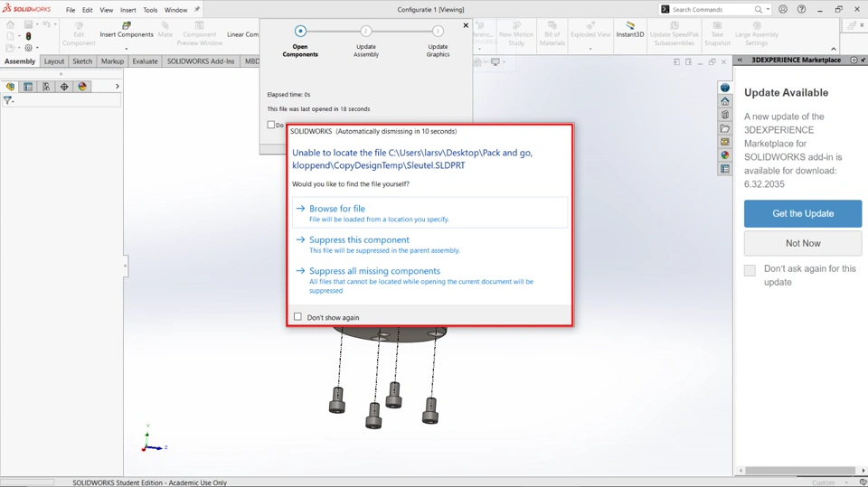
Task: Open the PropertyManager tab icon
Action: pos(28,87)
